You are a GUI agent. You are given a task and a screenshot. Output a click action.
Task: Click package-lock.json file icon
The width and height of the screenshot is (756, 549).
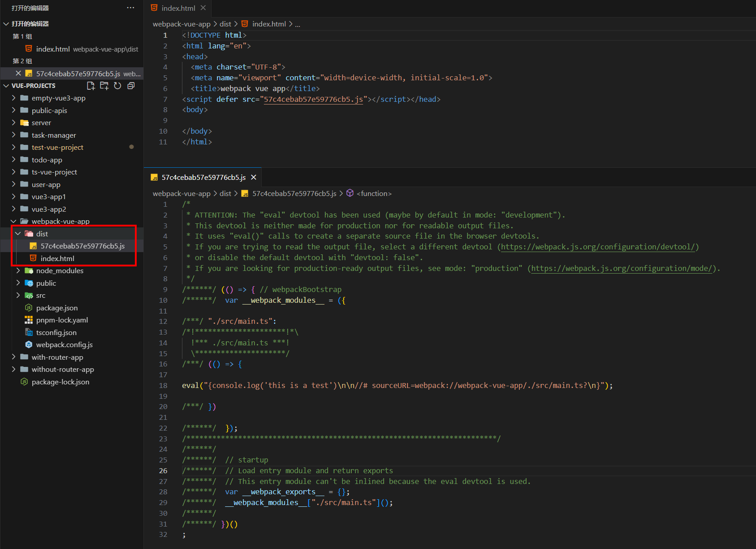point(24,382)
